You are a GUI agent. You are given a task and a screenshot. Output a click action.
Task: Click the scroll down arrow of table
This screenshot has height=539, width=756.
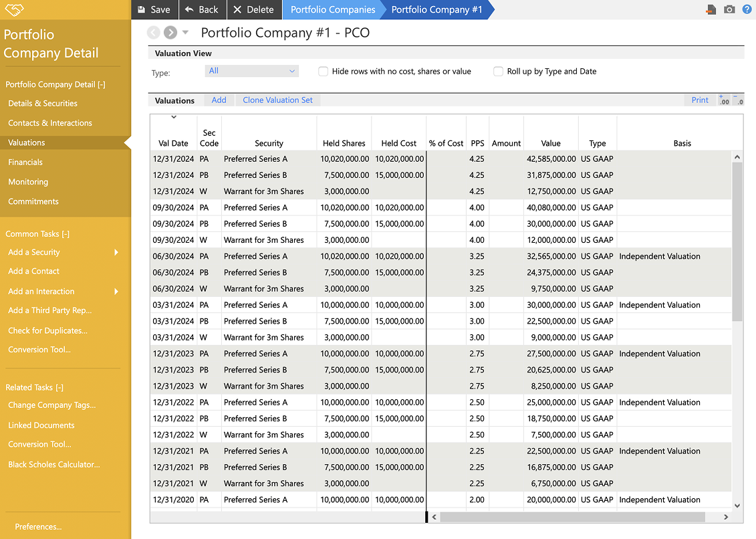pyautogui.click(x=737, y=506)
